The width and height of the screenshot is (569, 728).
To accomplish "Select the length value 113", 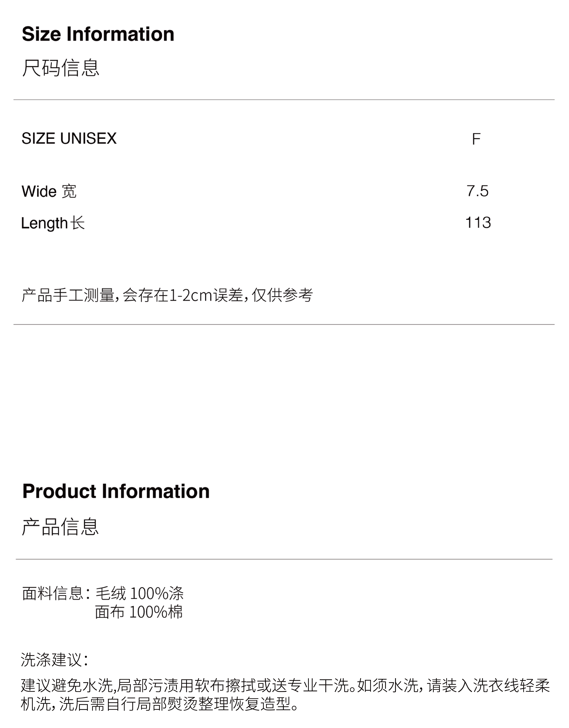I will tap(478, 223).
